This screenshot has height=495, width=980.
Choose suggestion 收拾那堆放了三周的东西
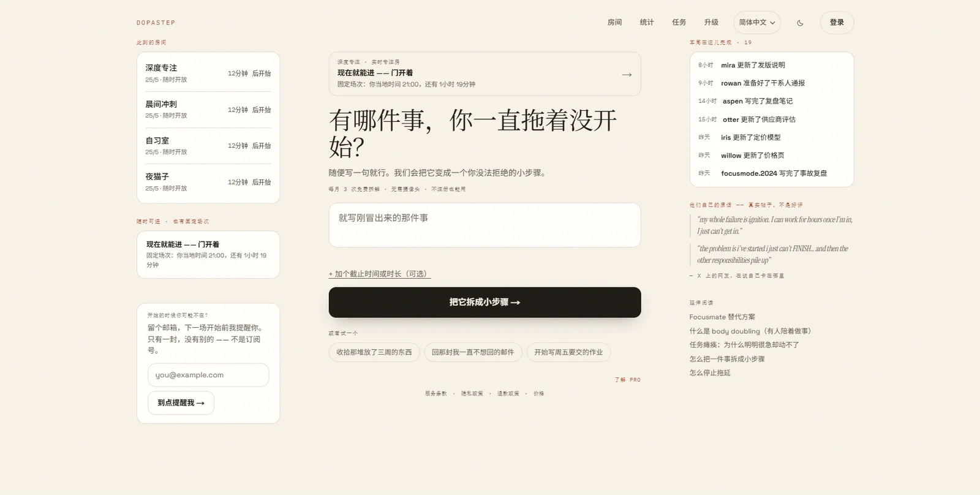(374, 352)
